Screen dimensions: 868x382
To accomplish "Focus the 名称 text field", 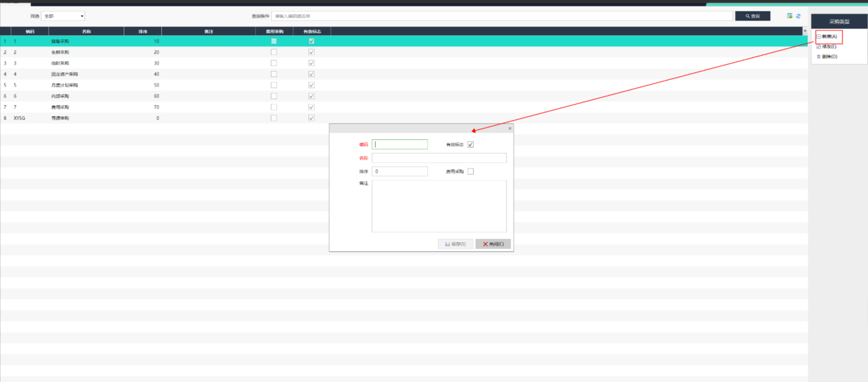I will click(x=439, y=158).
